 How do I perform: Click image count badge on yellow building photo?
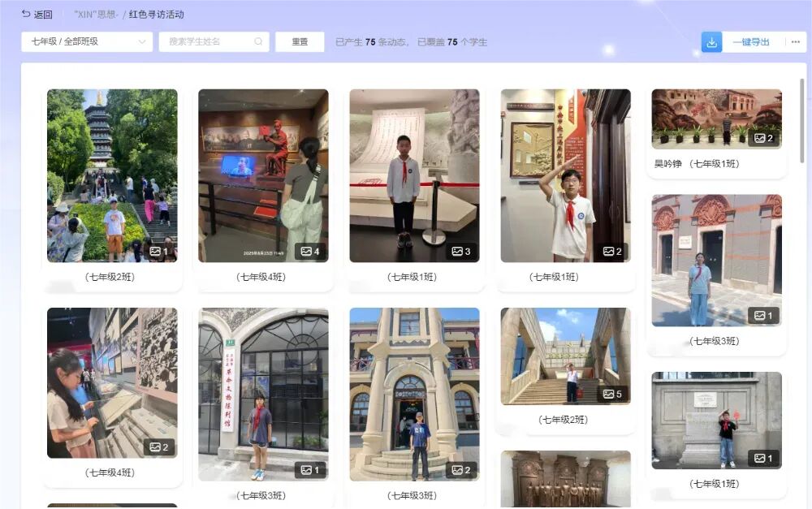[x=461, y=470]
